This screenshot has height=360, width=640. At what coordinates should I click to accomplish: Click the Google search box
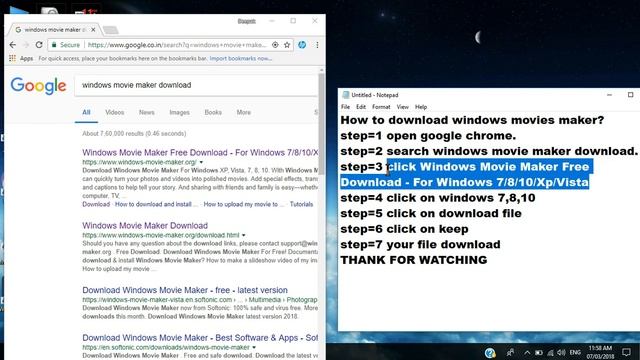tap(196, 85)
